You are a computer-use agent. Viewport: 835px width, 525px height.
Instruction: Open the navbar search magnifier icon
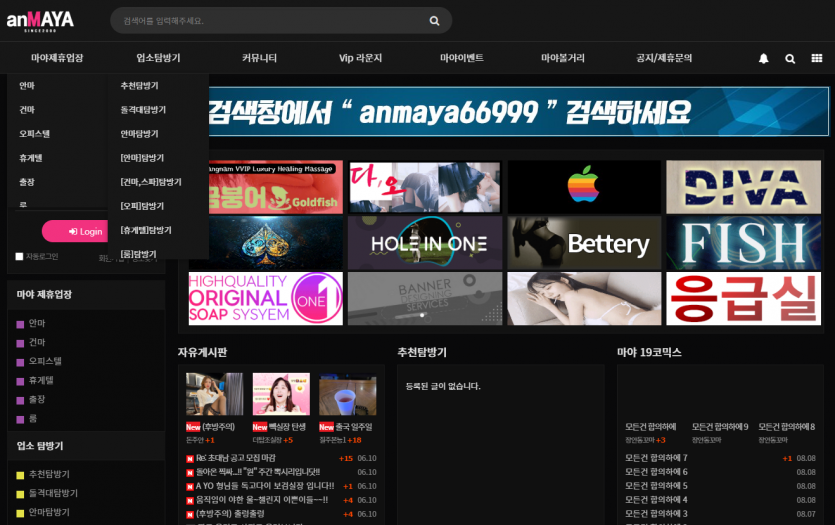(790, 59)
